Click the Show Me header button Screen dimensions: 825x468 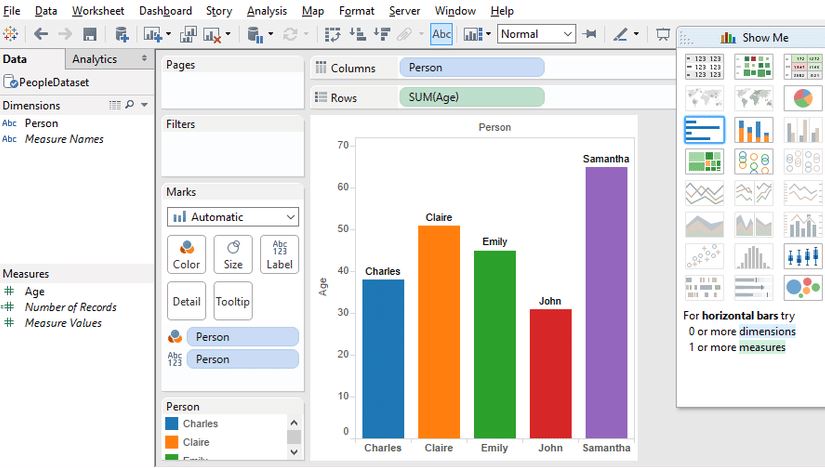click(754, 37)
